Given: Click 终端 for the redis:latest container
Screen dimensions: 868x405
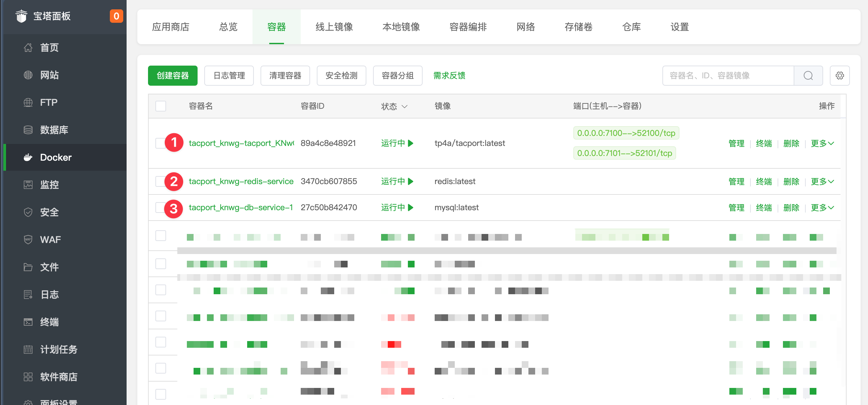Looking at the screenshot, I should [x=764, y=181].
